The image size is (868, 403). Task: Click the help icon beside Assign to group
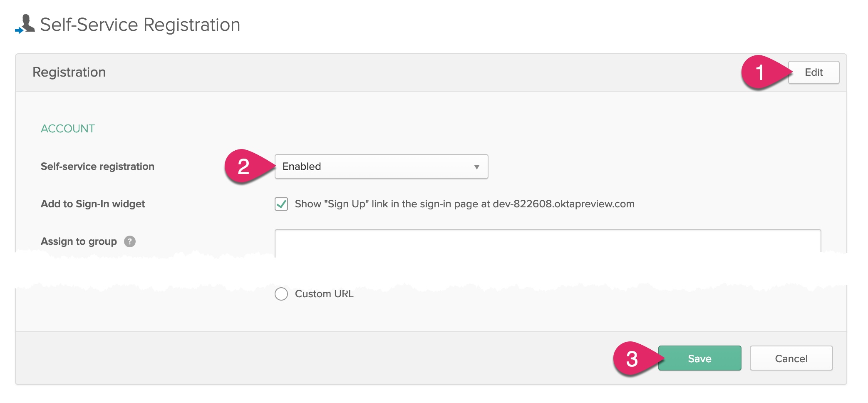(x=130, y=241)
